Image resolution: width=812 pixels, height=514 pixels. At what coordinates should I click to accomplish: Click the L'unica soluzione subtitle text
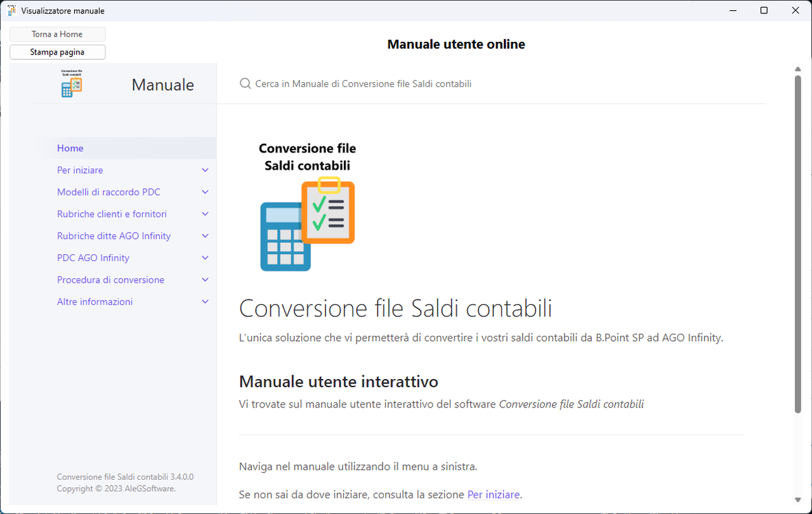pyautogui.click(x=481, y=338)
